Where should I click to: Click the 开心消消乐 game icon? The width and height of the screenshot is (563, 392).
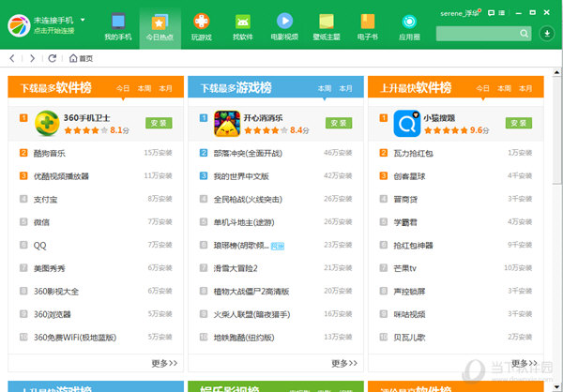point(227,124)
